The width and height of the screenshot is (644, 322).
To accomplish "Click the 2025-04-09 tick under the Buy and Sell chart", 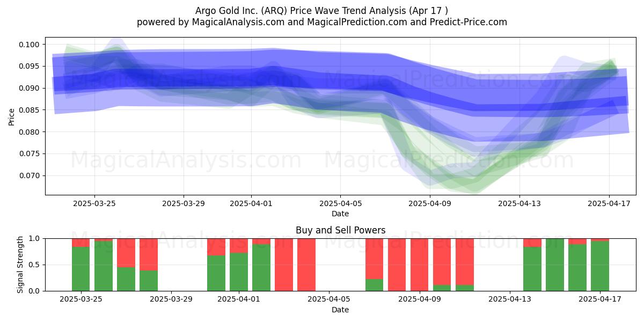I will point(419,299).
